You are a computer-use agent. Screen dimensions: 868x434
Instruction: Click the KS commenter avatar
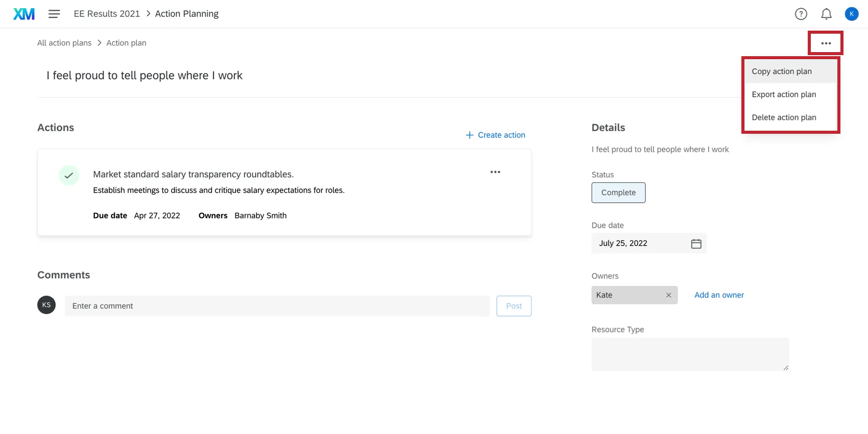[46, 305]
